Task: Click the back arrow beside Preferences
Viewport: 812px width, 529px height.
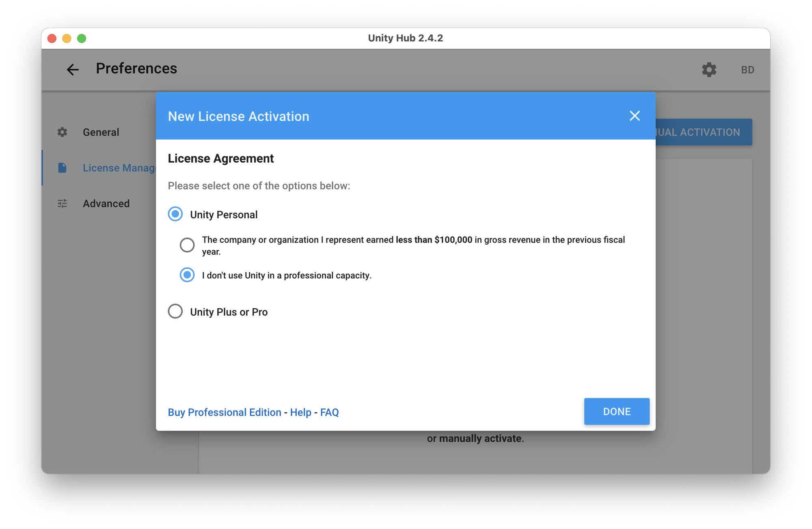Action: point(73,69)
